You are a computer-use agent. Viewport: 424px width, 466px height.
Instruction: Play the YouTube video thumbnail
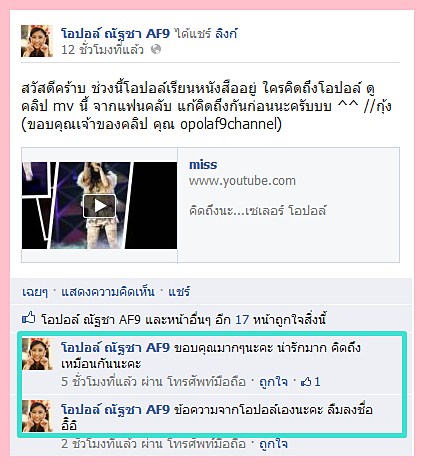pyautogui.click(x=99, y=205)
